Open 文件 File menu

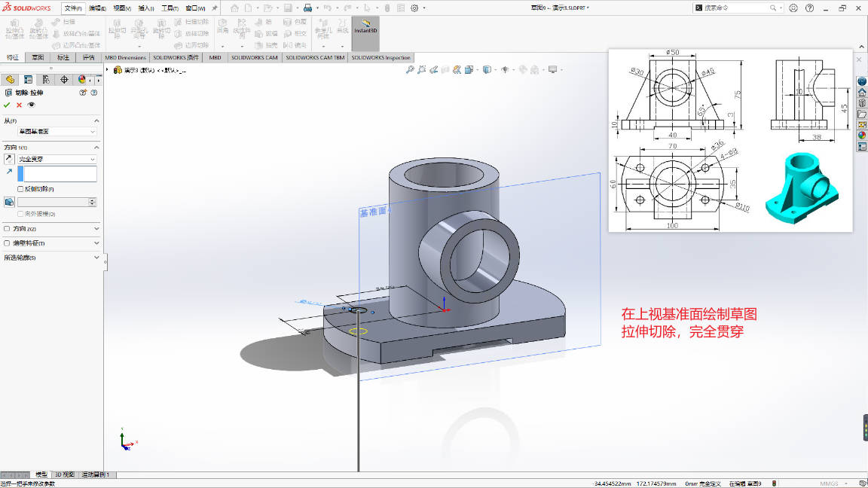coord(73,8)
